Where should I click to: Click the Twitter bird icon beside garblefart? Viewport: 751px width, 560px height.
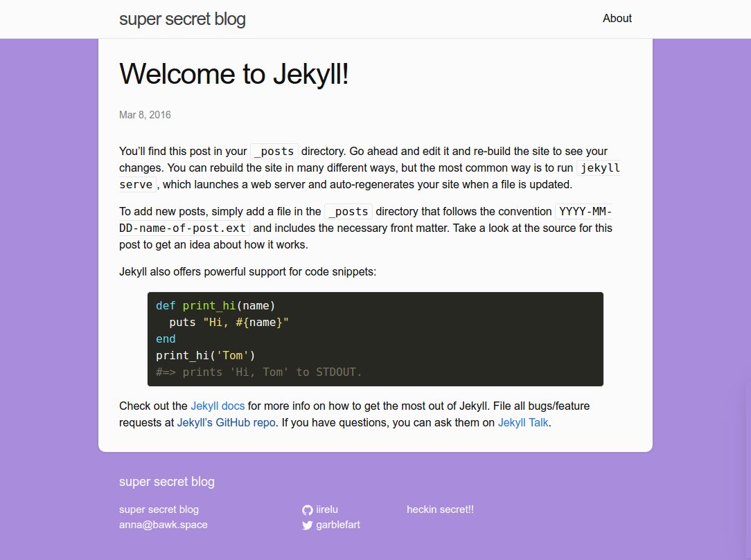click(x=307, y=525)
